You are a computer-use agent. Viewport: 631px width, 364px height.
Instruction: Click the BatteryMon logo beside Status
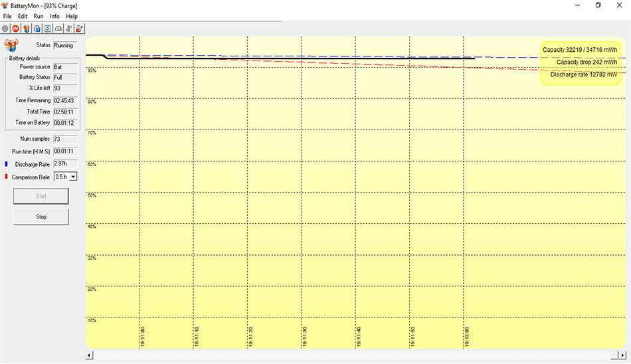point(11,45)
